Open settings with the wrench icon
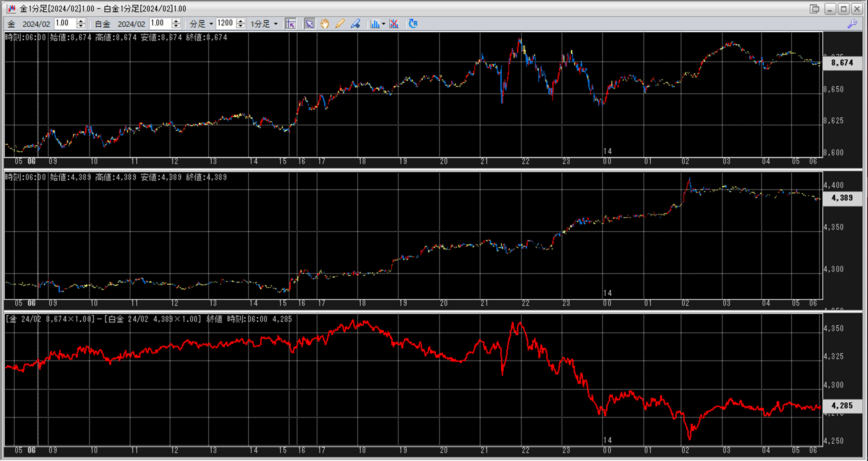Viewport: 868px width, 461px height. click(852, 24)
